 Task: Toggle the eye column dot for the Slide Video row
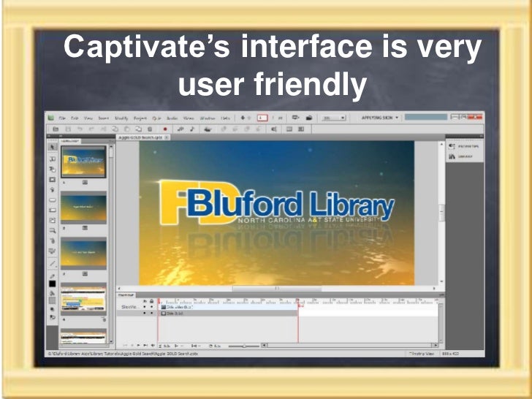[145, 307]
